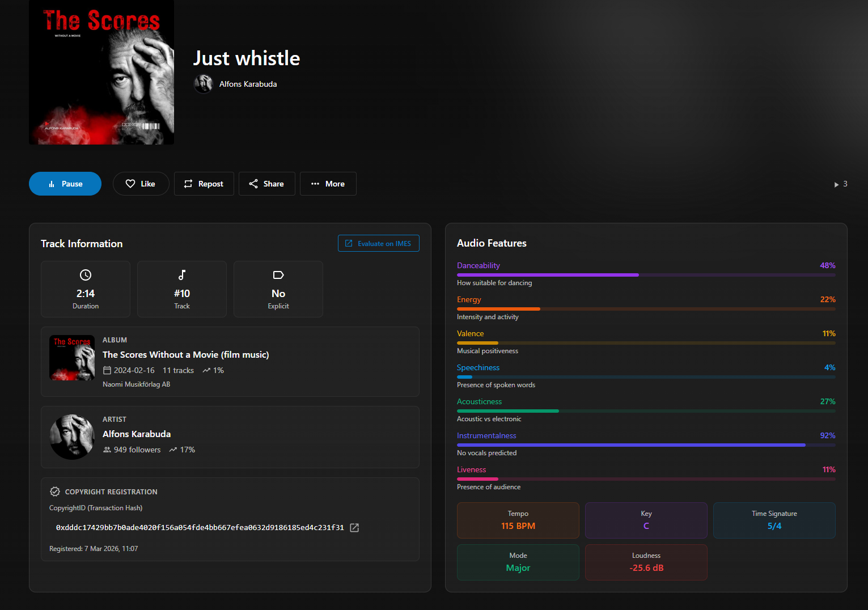This screenshot has height=610, width=868.
Task: Click Evaluate on IMES link
Action: [x=378, y=243]
